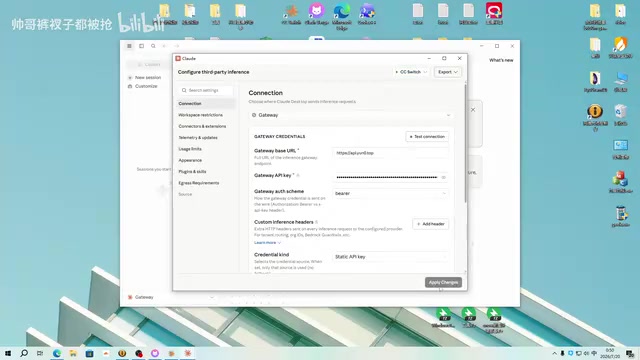Click the pink cat app icon on taskbar
640x360 pixels.
coord(155,353)
